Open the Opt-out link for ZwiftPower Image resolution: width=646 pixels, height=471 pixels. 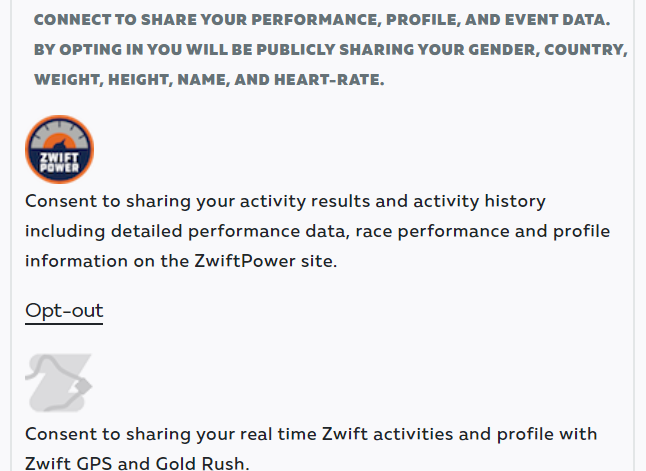point(64,311)
